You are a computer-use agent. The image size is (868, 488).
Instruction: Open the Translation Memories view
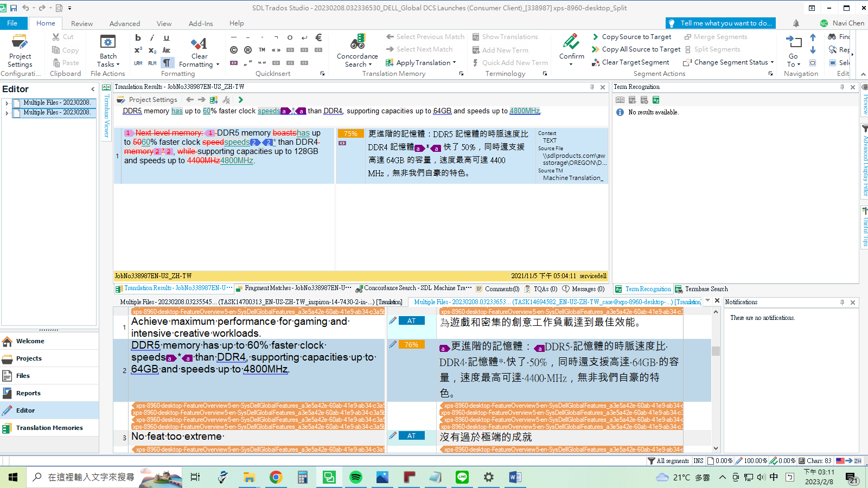(49, 428)
